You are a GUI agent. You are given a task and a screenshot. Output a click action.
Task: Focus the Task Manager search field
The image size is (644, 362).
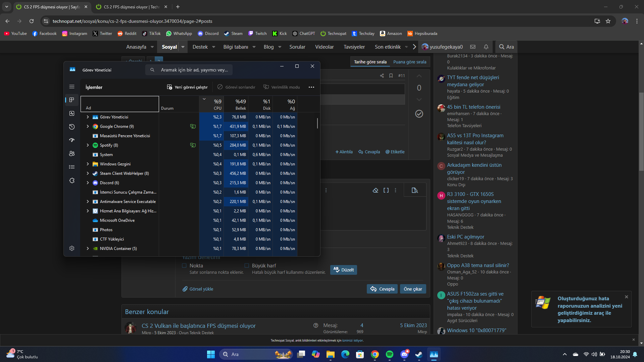coord(189,70)
